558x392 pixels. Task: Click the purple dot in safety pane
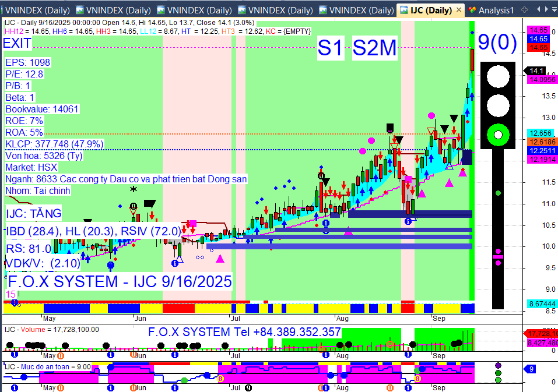click(498, 365)
